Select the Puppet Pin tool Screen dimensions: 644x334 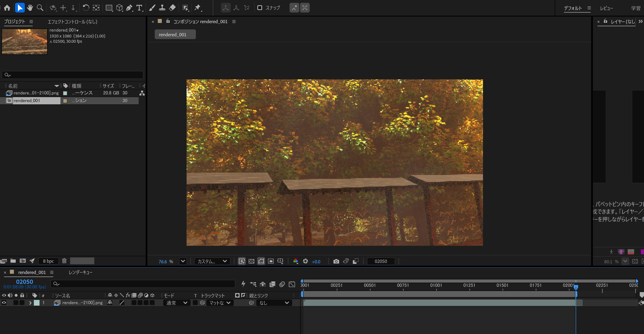[198, 8]
